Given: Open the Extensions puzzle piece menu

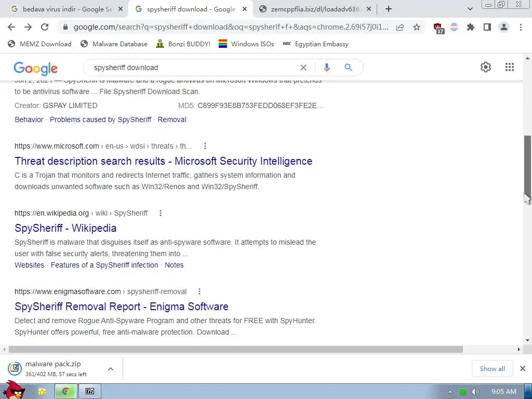Looking at the screenshot, I should point(471,27).
